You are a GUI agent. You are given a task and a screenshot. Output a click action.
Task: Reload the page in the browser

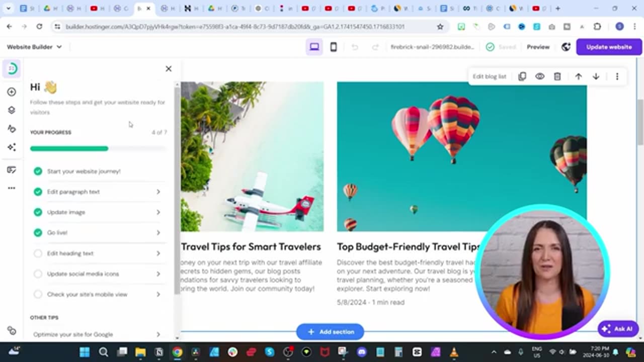tap(39, 27)
